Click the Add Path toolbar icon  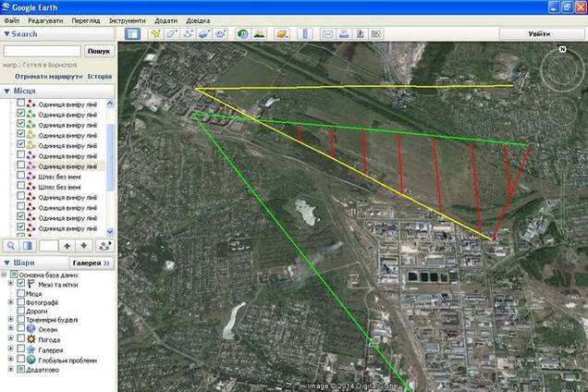coord(188,34)
